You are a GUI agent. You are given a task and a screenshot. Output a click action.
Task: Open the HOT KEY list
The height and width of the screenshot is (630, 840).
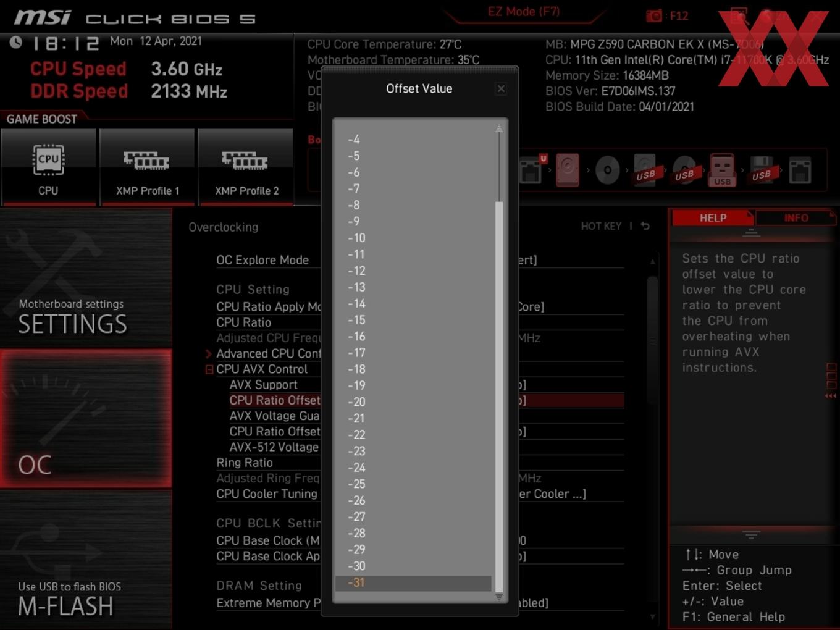(x=601, y=226)
